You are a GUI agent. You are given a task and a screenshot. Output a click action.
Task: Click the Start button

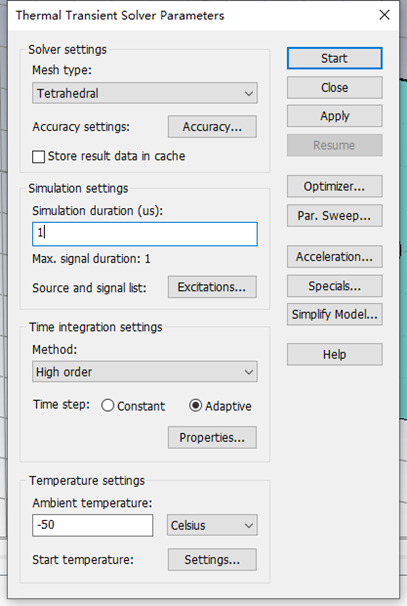pos(334,58)
